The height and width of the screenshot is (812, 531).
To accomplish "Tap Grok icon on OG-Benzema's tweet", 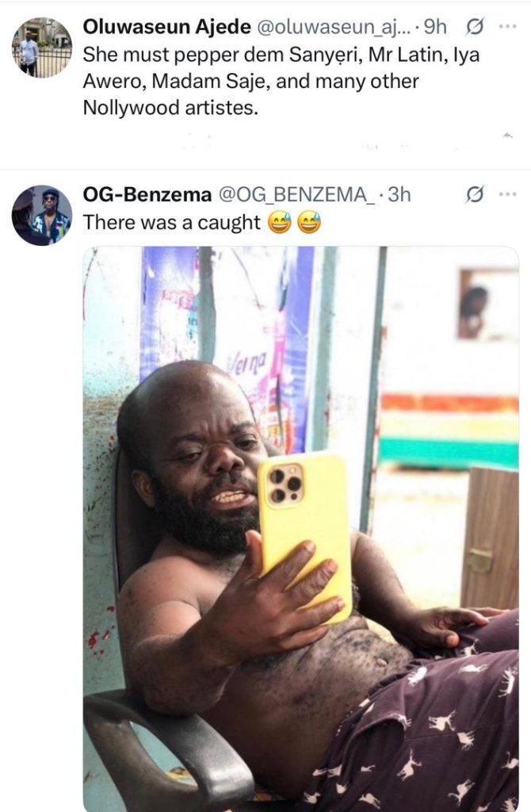I will 475,195.
